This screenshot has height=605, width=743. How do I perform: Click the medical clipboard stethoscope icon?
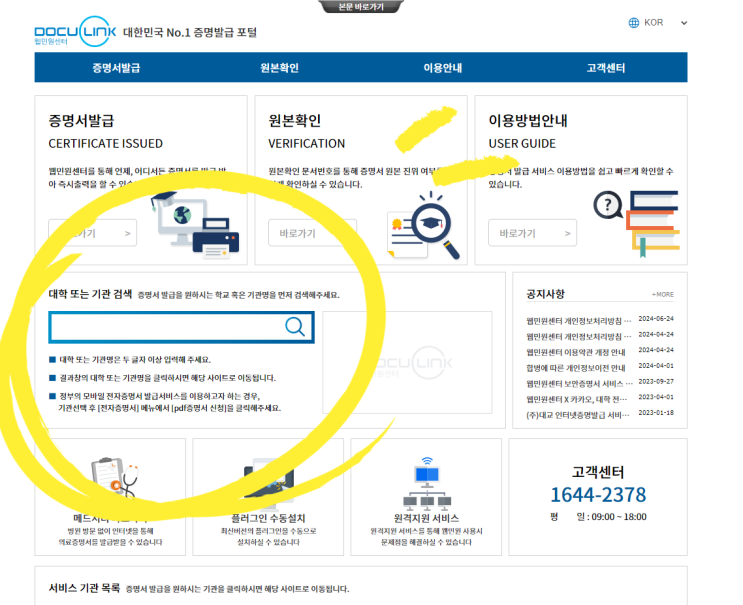coord(114,477)
